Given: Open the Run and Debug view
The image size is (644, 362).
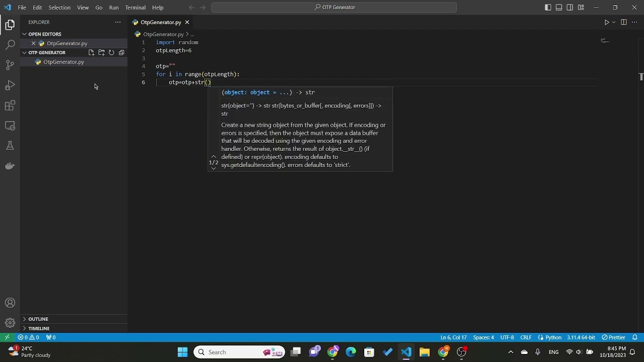Looking at the screenshot, I should 10,85.
